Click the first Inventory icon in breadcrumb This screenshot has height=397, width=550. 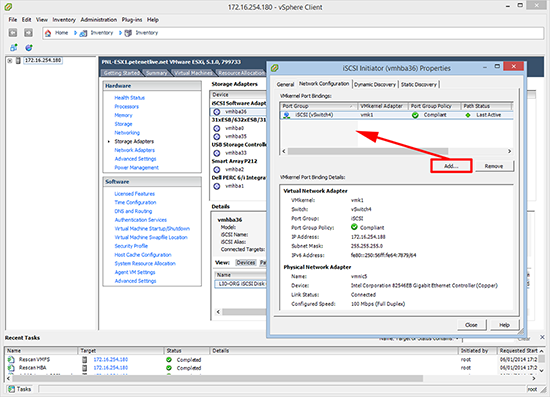[x=83, y=33]
